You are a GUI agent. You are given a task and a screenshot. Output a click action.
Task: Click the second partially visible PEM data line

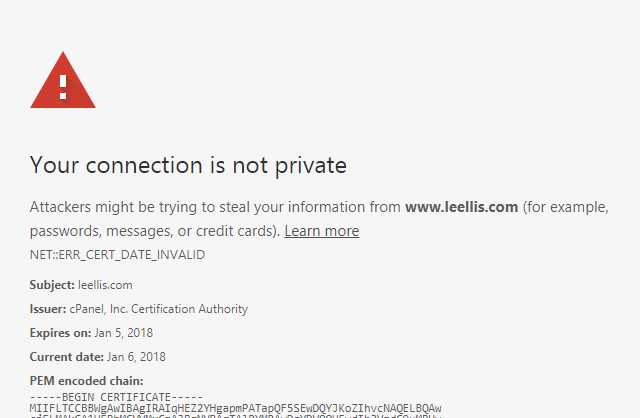click(x=236, y=416)
